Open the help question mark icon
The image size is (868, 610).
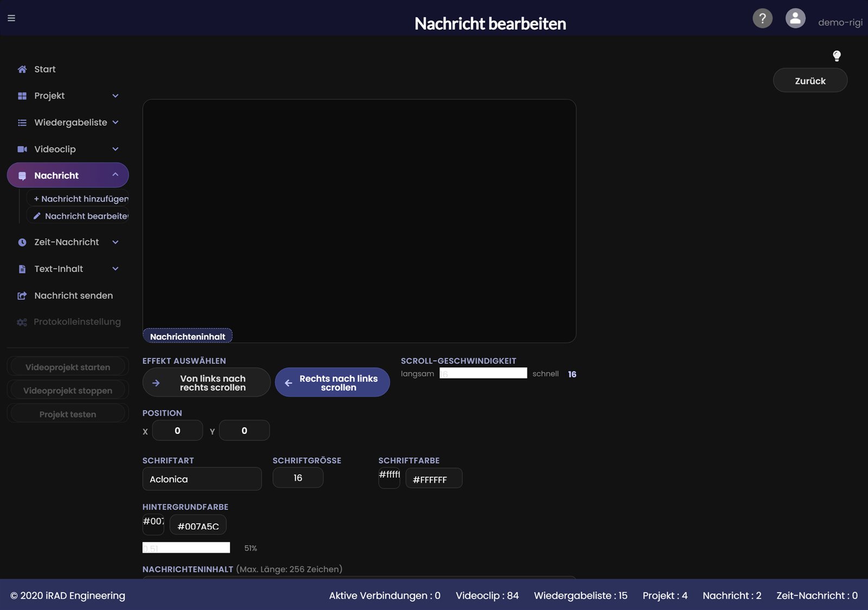[762, 18]
